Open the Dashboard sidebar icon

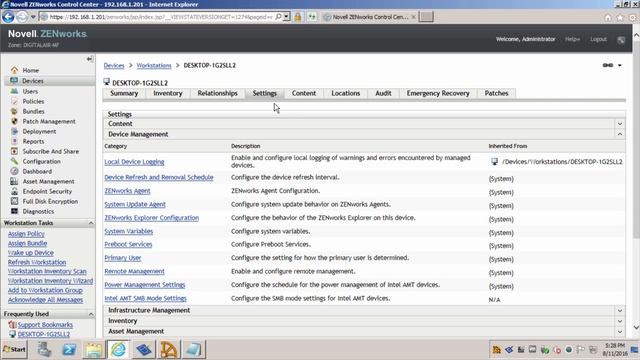click(x=14, y=171)
